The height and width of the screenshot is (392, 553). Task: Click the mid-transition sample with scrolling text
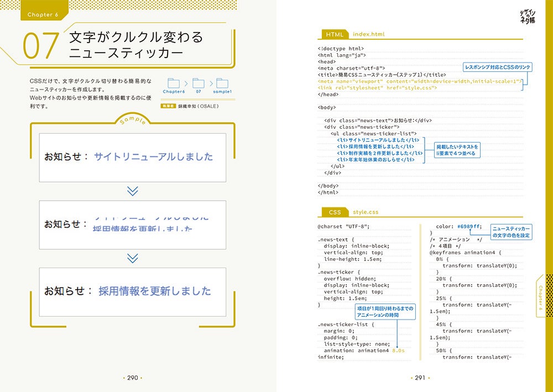click(133, 225)
